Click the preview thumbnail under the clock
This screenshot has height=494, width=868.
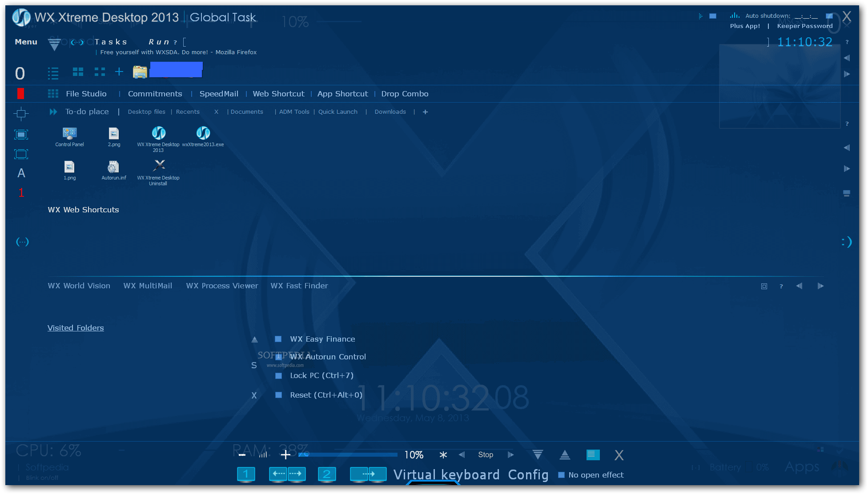click(780, 86)
